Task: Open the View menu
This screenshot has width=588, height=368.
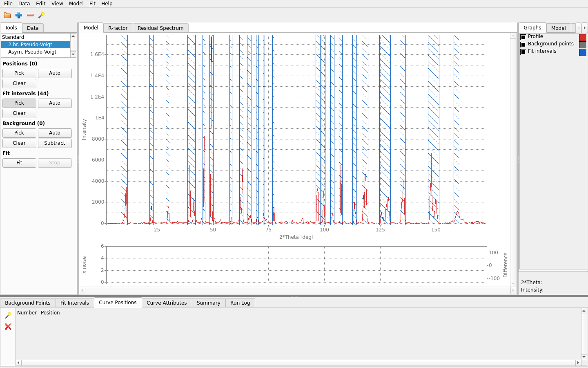Action: coord(57,4)
